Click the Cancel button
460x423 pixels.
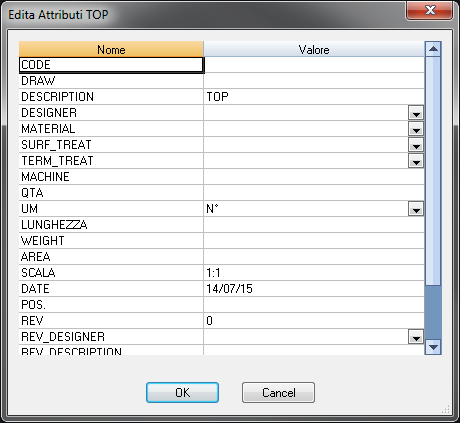tap(278, 392)
